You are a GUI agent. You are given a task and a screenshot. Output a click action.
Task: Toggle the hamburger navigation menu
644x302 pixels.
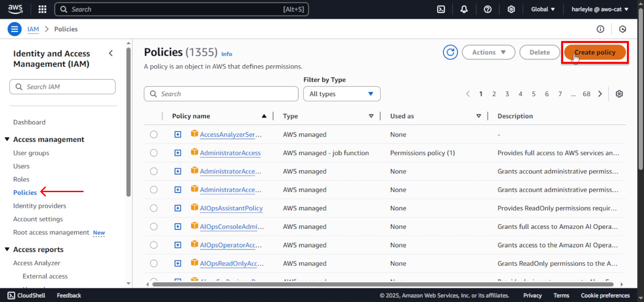[14, 29]
